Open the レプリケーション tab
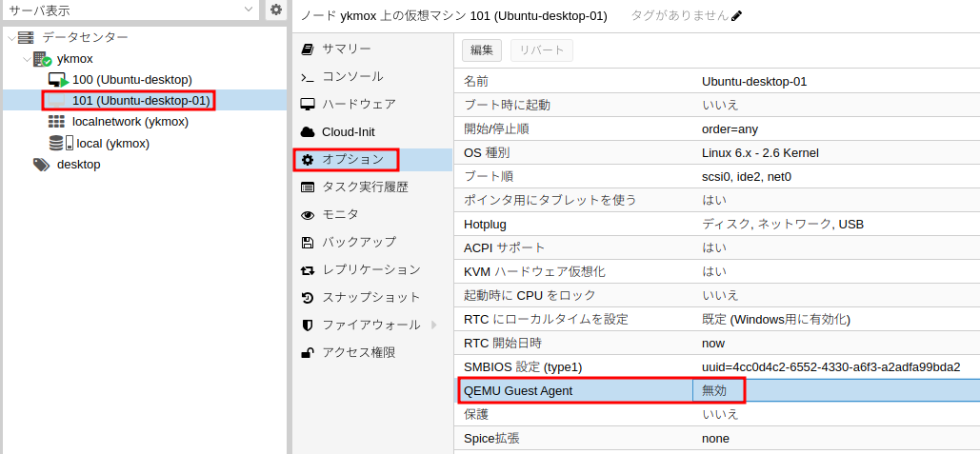 pos(373,269)
